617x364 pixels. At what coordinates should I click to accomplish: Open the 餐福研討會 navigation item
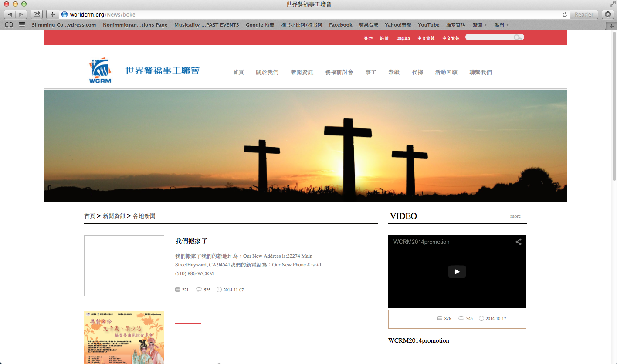(339, 72)
